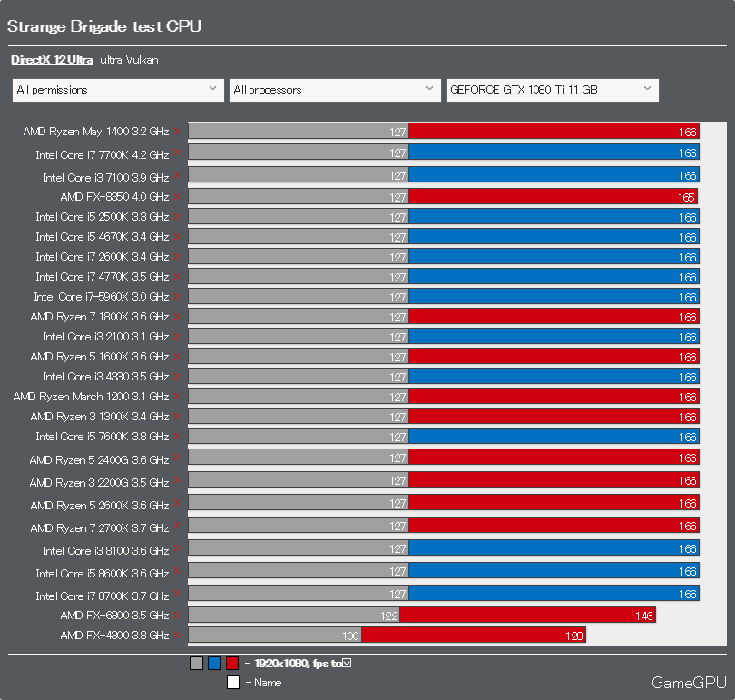Click the white Name legend swatch

coord(233,682)
